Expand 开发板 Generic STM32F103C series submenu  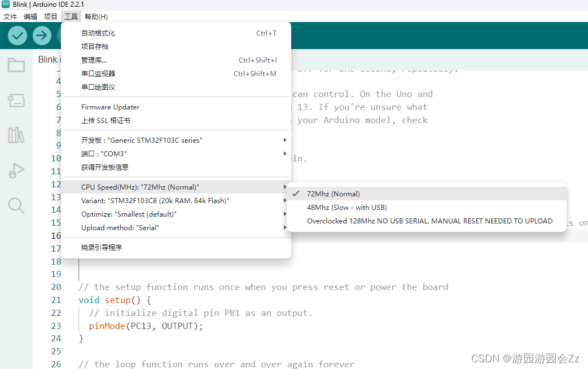[x=176, y=140]
